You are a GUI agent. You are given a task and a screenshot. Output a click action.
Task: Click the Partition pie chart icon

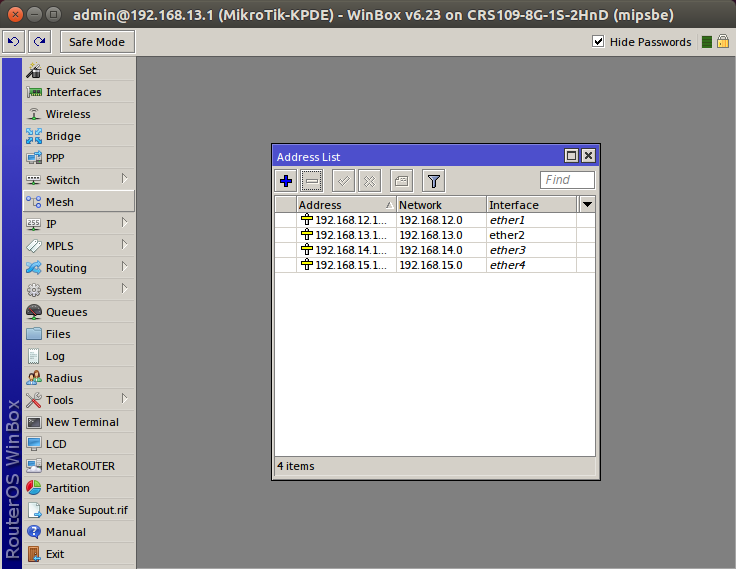tap(34, 488)
